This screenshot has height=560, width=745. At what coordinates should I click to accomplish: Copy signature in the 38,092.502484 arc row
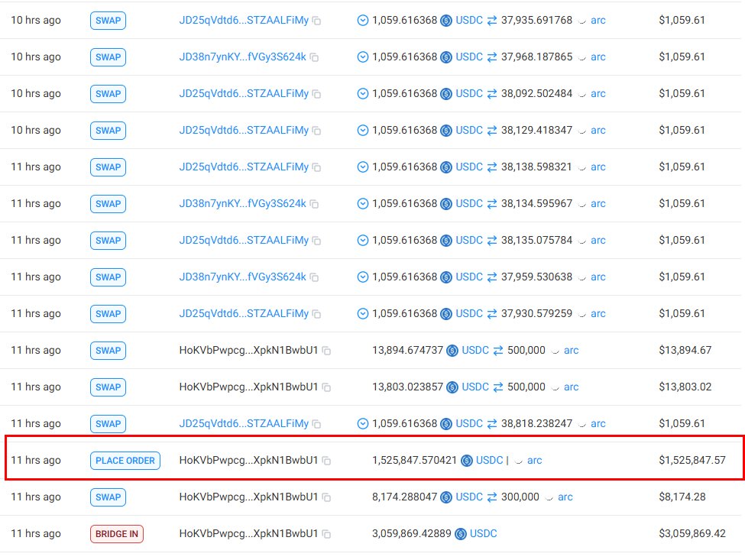pos(316,93)
